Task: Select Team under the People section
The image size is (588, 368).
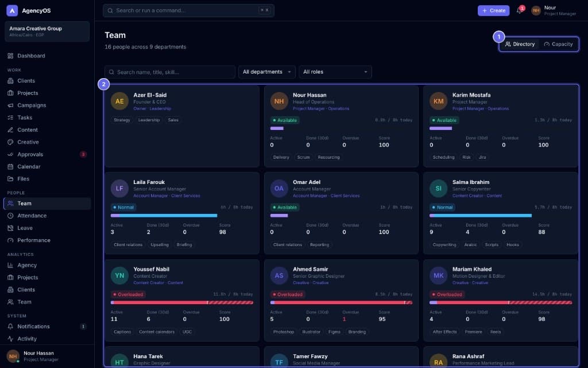Action: pos(47,203)
